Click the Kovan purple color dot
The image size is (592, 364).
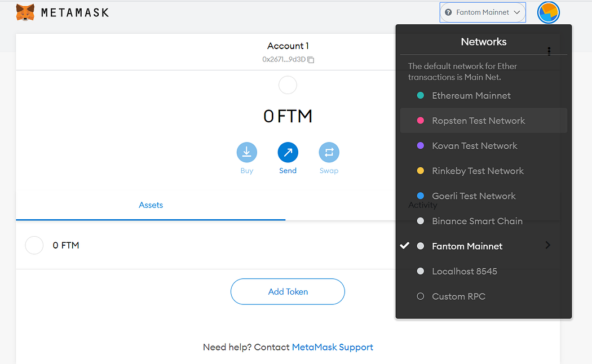tap(420, 145)
